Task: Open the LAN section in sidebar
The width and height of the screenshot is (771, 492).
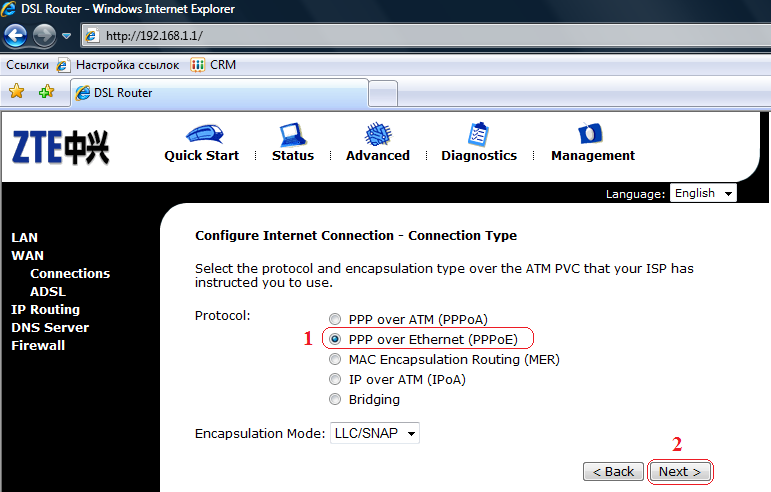Action: point(25,238)
